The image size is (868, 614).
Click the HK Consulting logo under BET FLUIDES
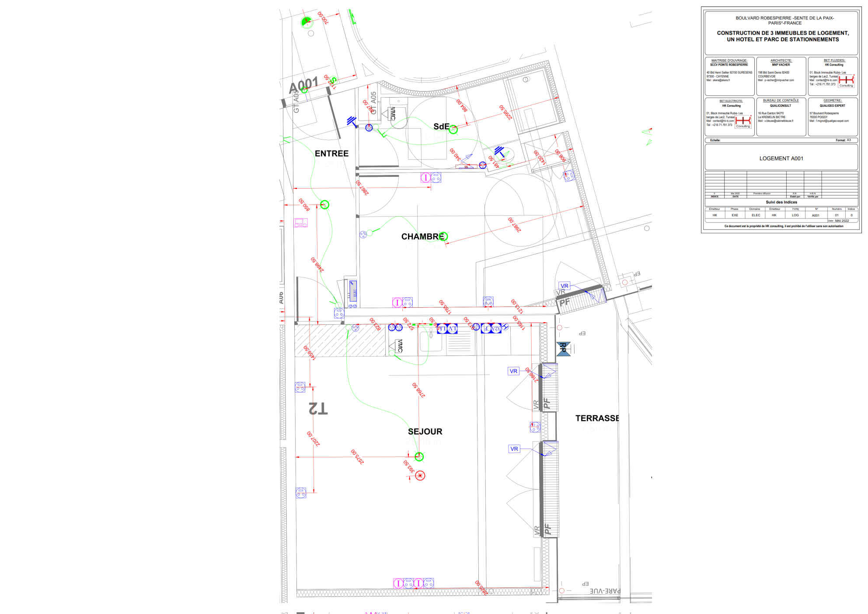[x=846, y=81]
